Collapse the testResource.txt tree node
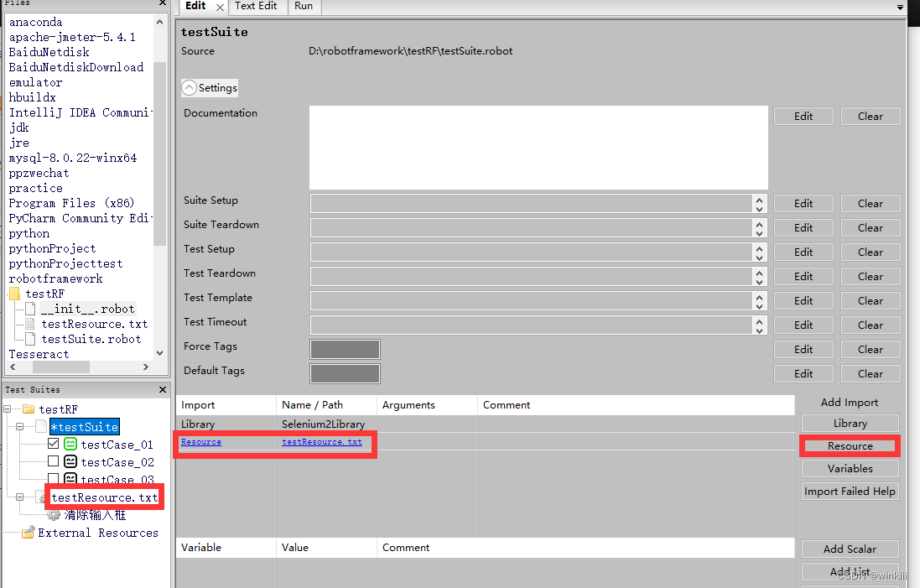Viewport: 920px width, 588px height. (19, 497)
